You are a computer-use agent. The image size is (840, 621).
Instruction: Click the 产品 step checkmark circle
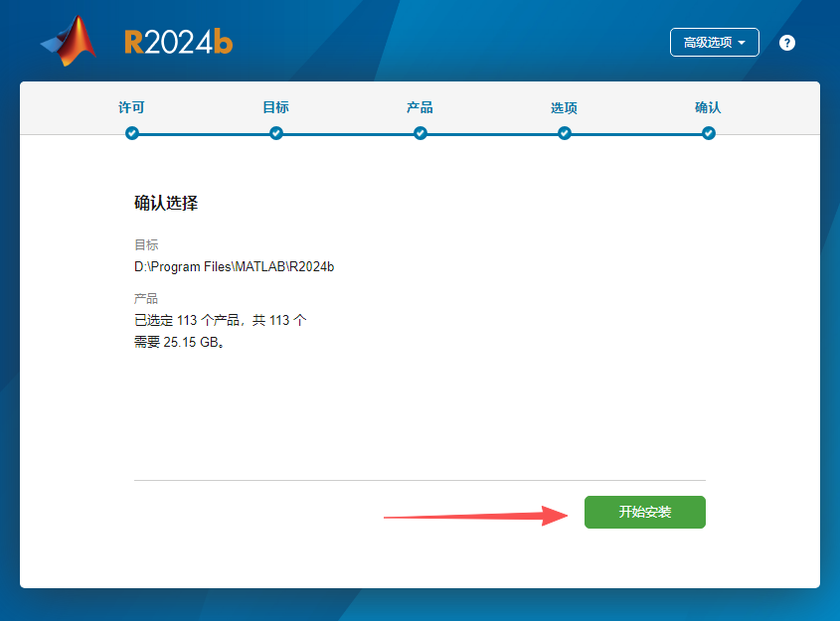(x=420, y=132)
